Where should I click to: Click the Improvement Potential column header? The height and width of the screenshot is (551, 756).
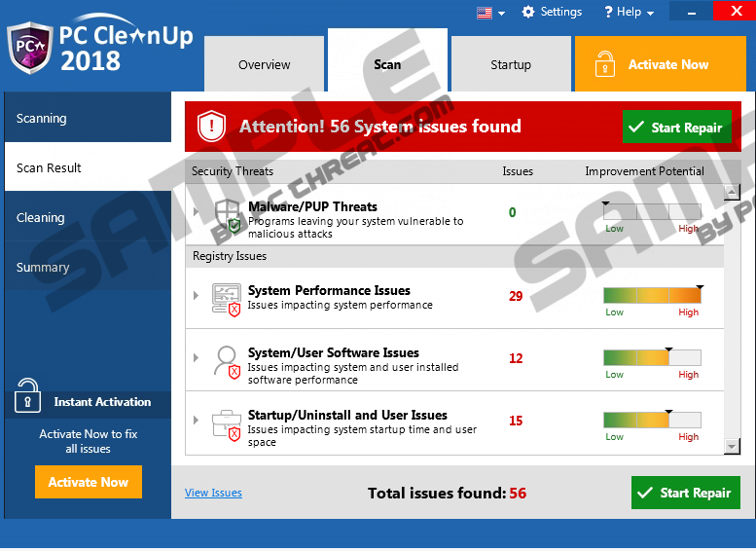click(644, 171)
